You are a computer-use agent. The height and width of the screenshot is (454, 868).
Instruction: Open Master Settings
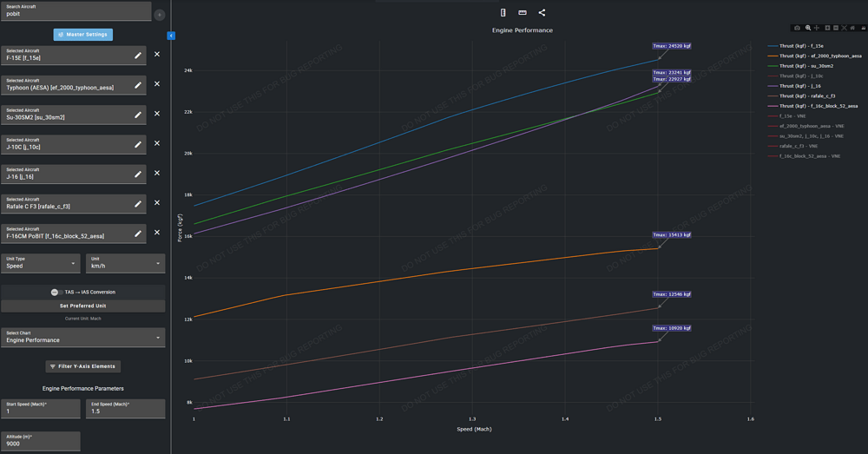pyautogui.click(x=83, y=35)
